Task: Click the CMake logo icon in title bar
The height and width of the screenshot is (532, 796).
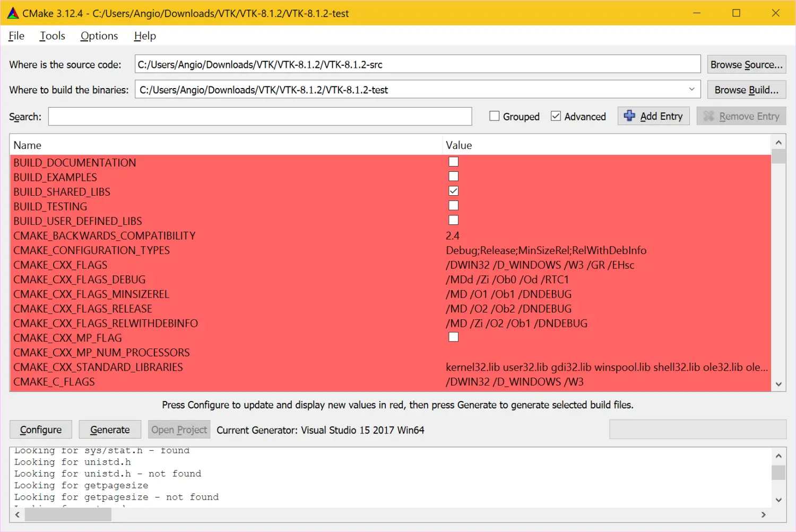Action: [13, 13]
